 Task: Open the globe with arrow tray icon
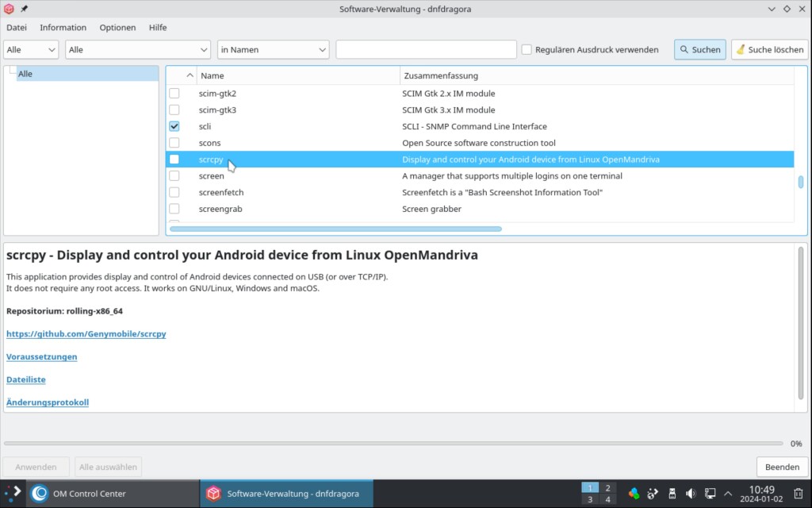click(653, 494)
